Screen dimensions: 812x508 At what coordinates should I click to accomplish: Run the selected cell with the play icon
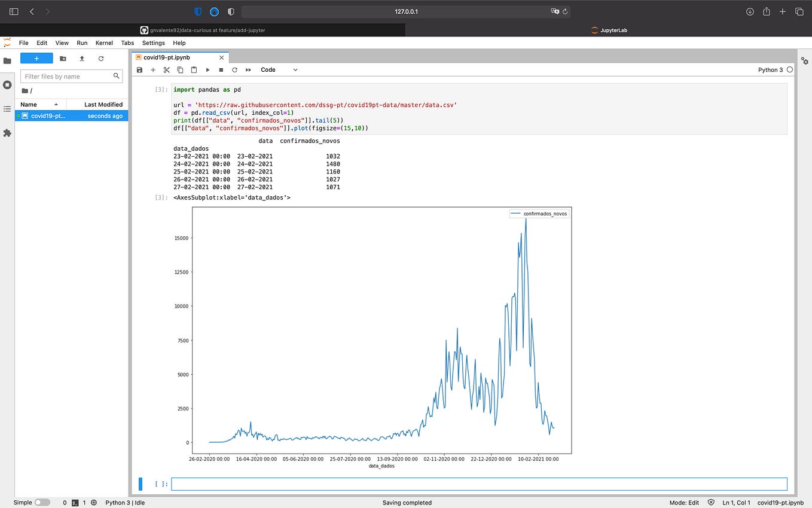tap(207, 69)
